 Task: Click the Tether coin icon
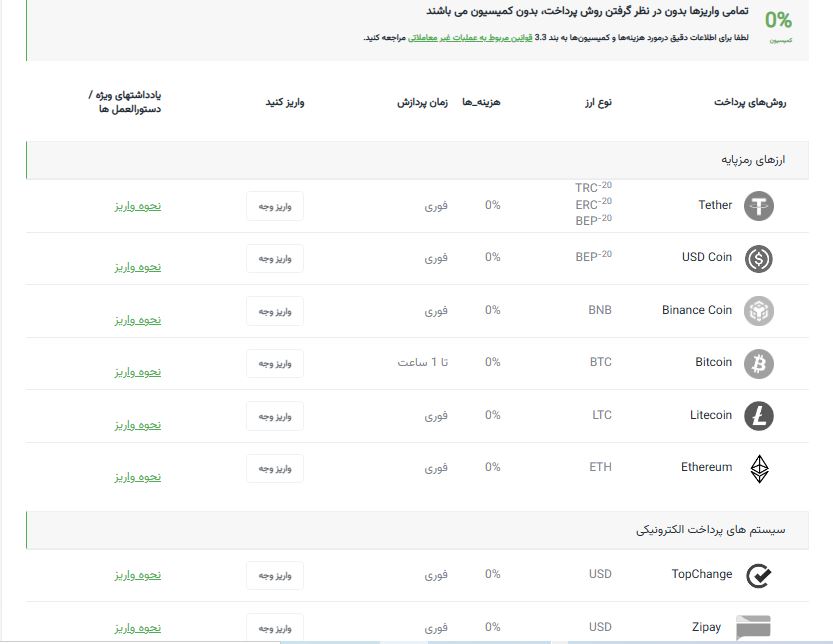click(759, 206)
